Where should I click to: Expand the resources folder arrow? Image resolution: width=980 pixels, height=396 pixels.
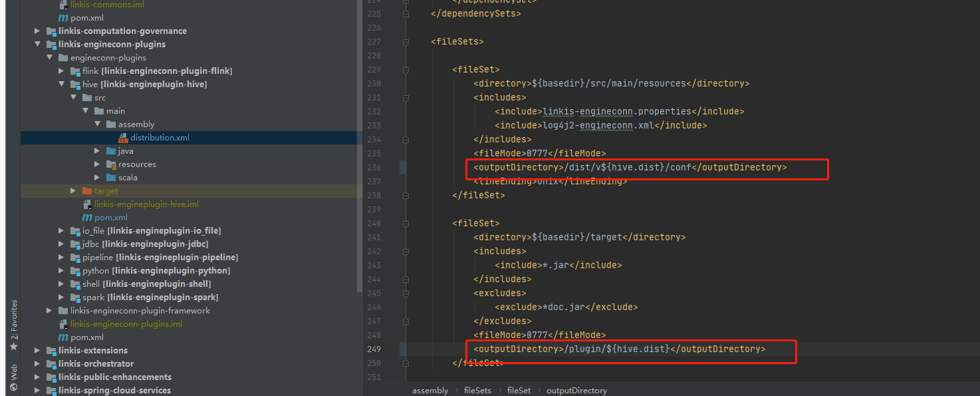point(97,164)
